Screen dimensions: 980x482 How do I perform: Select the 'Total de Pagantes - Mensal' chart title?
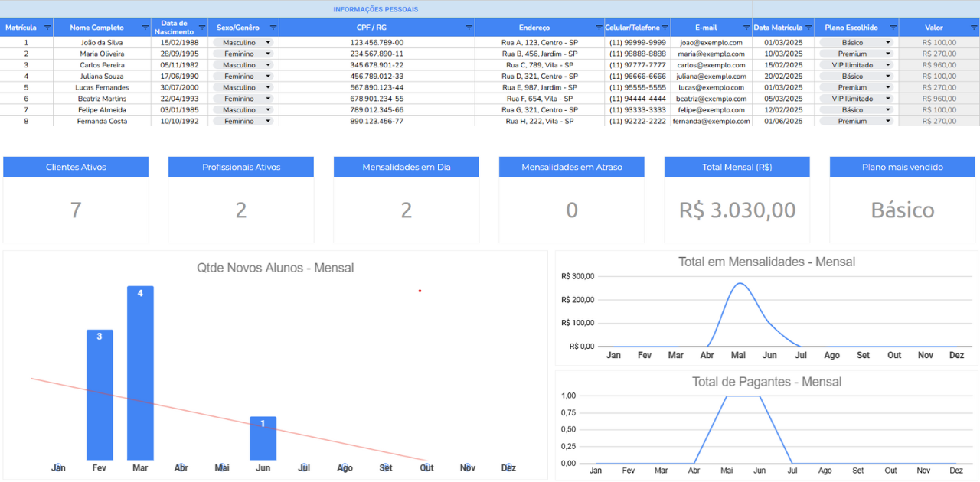766,382
